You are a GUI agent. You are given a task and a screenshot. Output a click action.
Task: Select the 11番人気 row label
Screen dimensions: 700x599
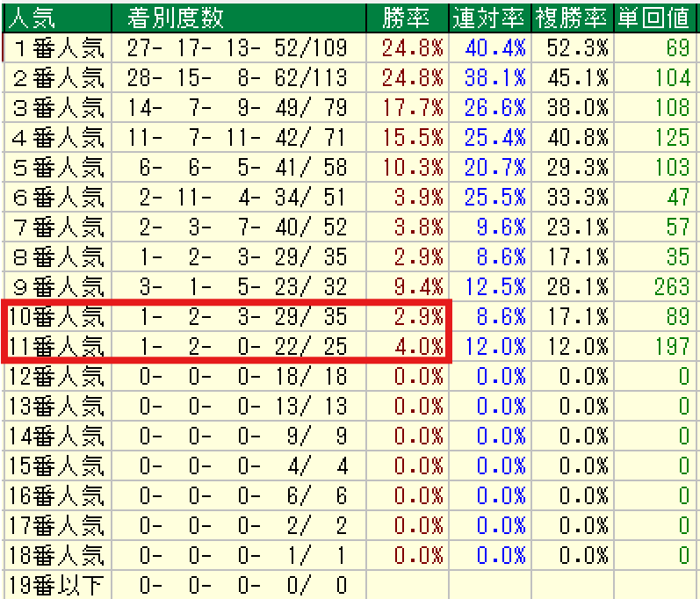point(58,346)
